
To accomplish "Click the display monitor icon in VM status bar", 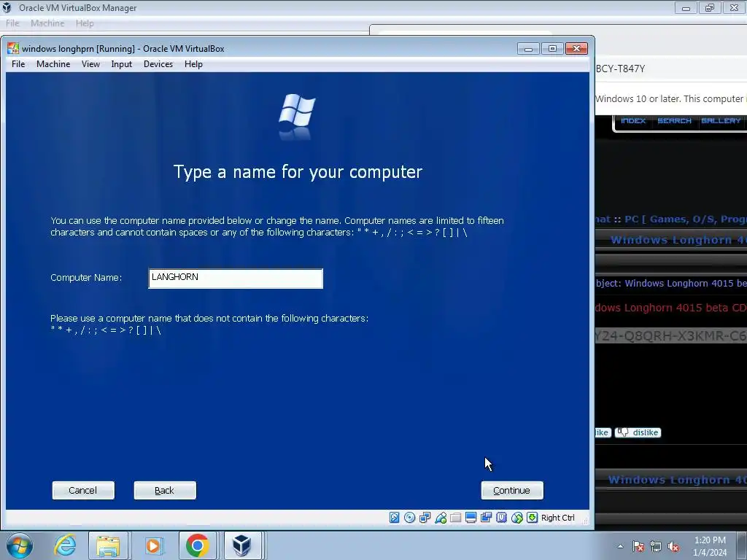I will tap(471, 518).
